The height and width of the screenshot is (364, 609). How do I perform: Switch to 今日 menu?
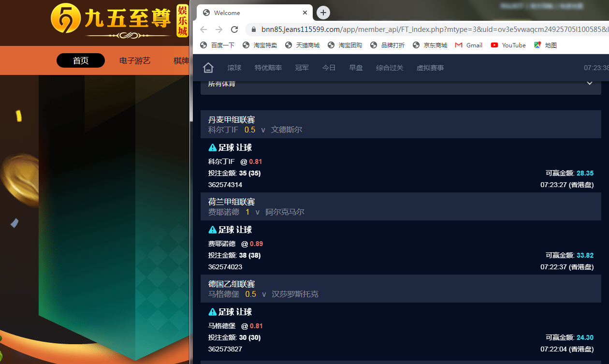(x=329, y=68)
